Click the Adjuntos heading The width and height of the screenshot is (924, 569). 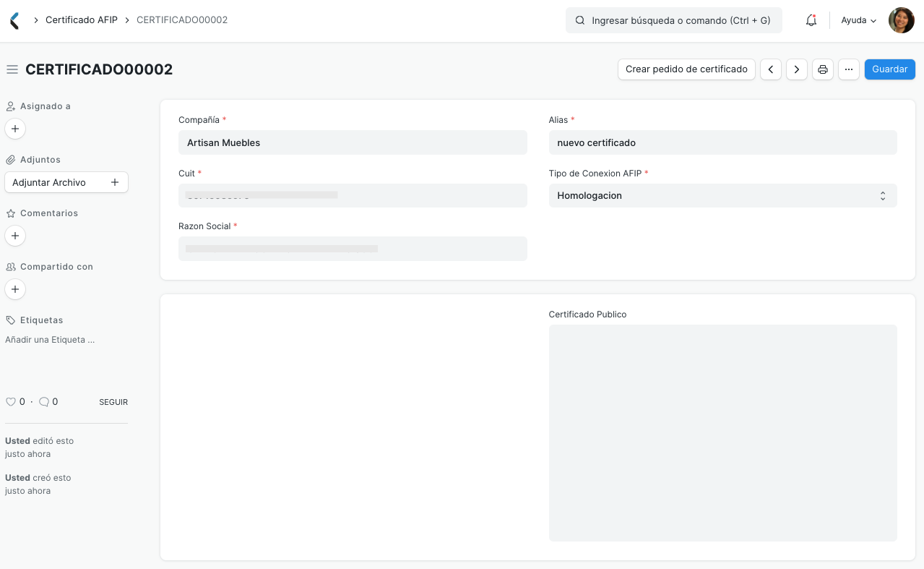pos(40,160)
